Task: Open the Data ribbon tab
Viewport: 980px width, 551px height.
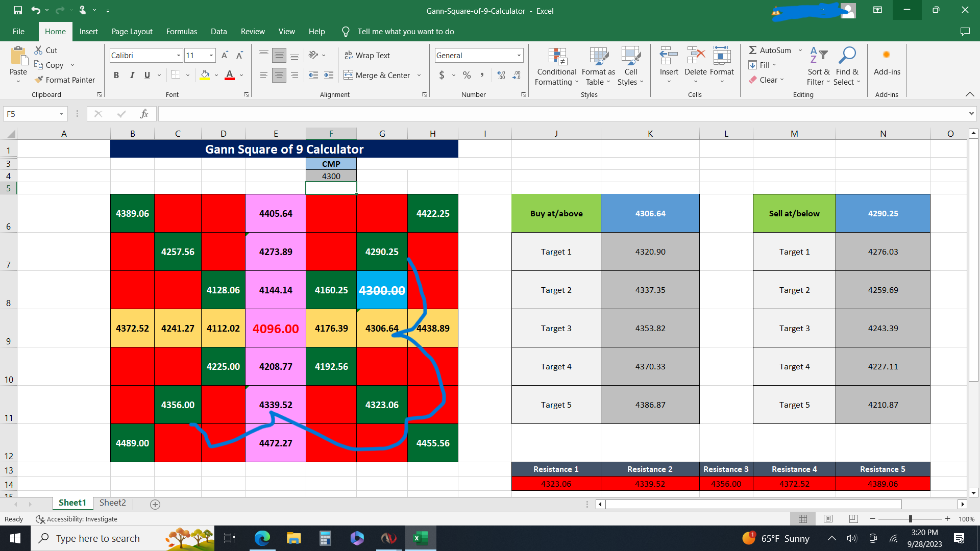Action: click(218, 31)
